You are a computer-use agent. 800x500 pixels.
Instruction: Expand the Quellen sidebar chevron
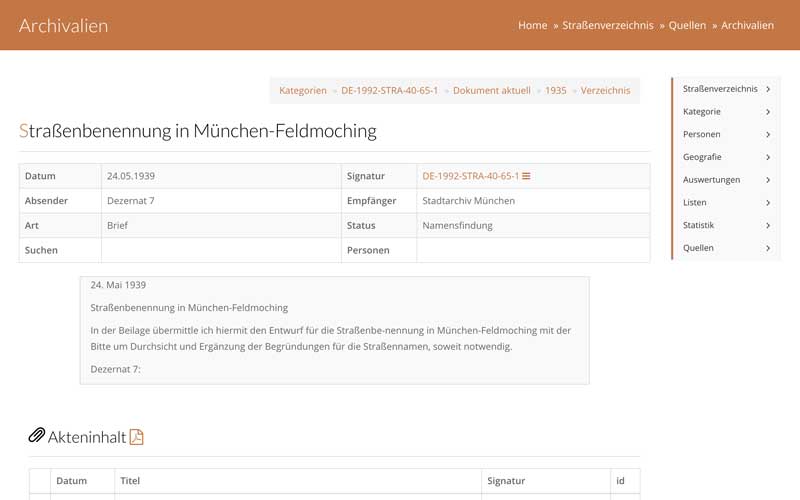point(767,248)
